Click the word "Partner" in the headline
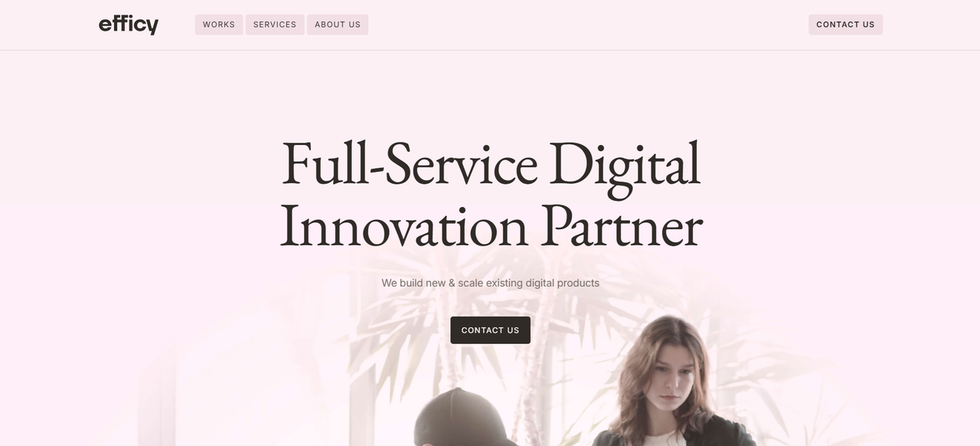The width and height of the screenshot is (980, 446). click(x=621, y=227)
